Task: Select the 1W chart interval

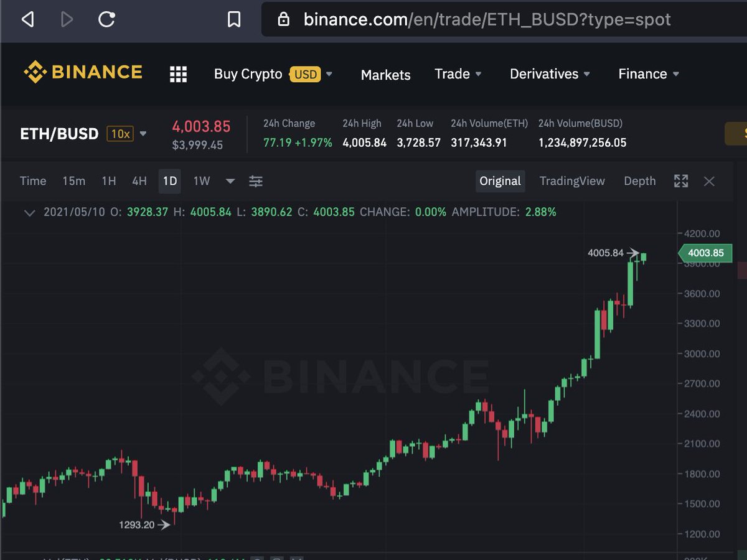Action: point(202,181)
